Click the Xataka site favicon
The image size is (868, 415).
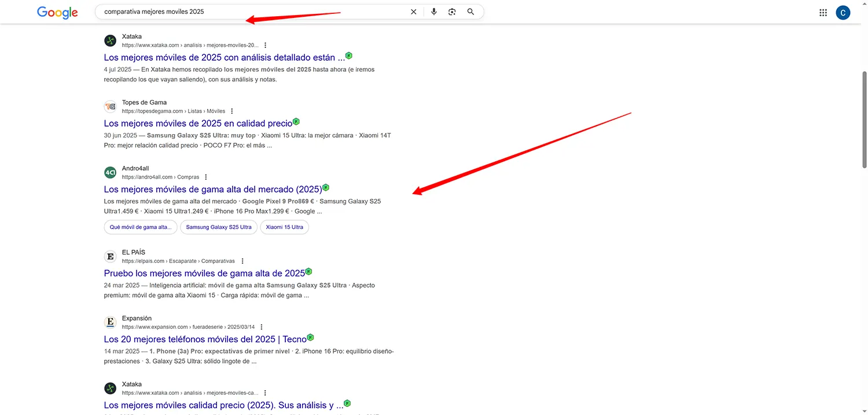[110, 40]
